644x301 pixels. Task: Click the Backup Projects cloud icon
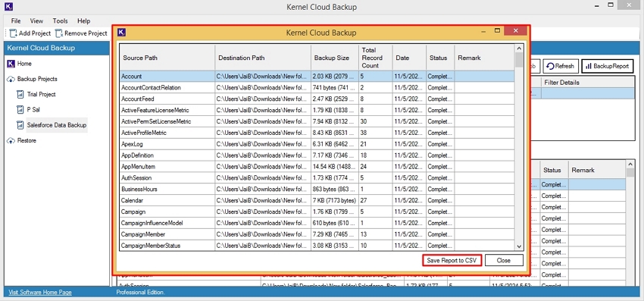(x=11, y=79)
